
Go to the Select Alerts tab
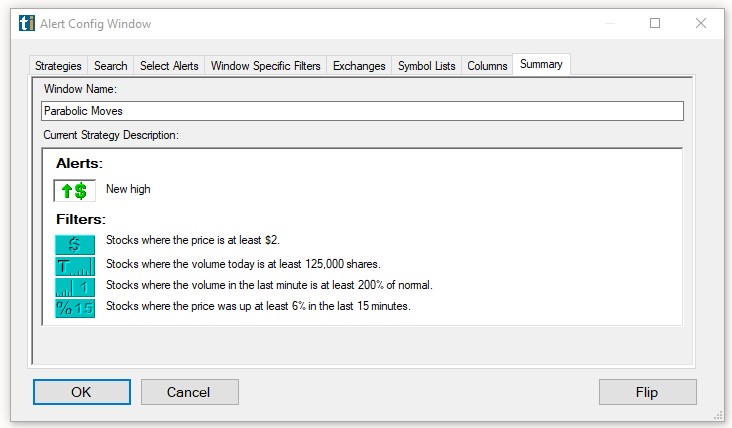click(x=169, y=66)
